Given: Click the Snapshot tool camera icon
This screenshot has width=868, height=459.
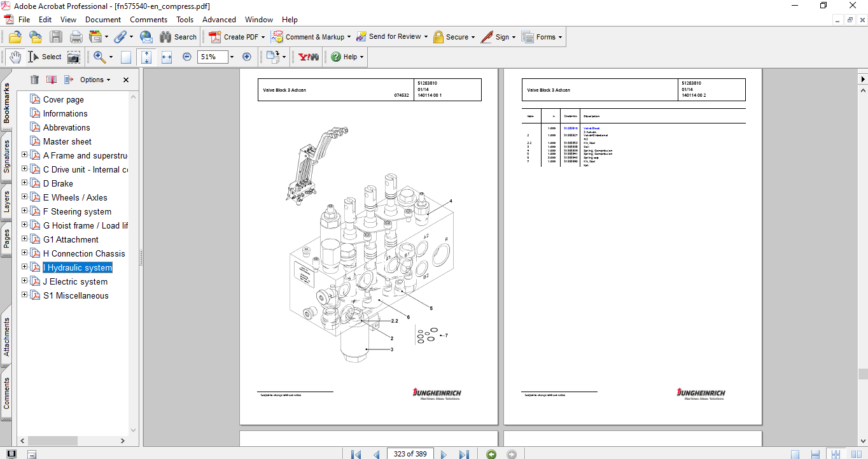Looking at the screenshot, I should pos(74,57).
